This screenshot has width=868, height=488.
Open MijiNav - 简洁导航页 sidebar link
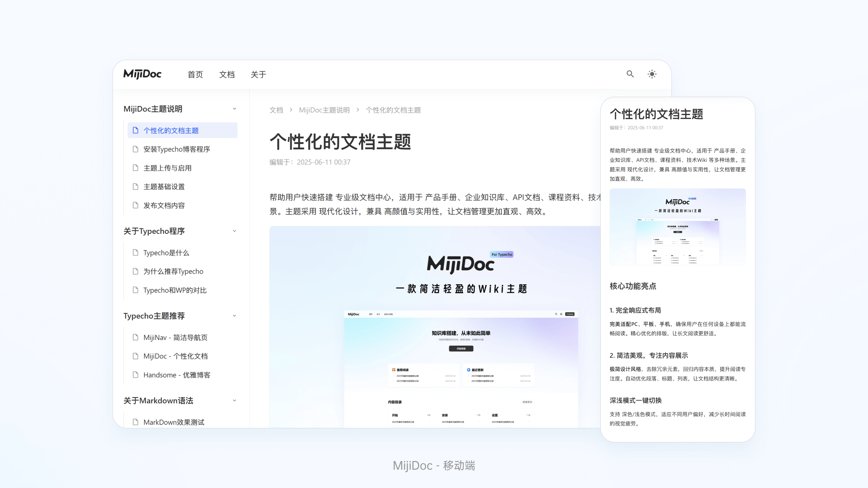coord(175,338)
